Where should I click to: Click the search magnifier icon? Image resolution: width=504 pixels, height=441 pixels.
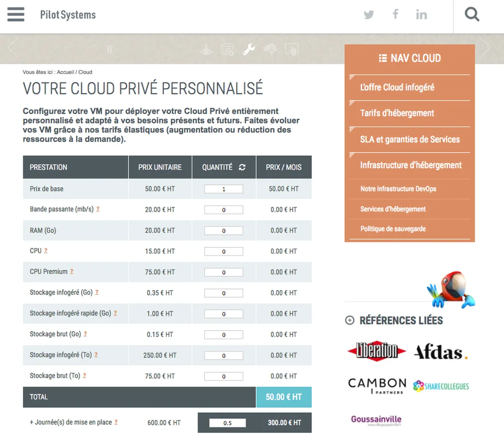(472, 15)
